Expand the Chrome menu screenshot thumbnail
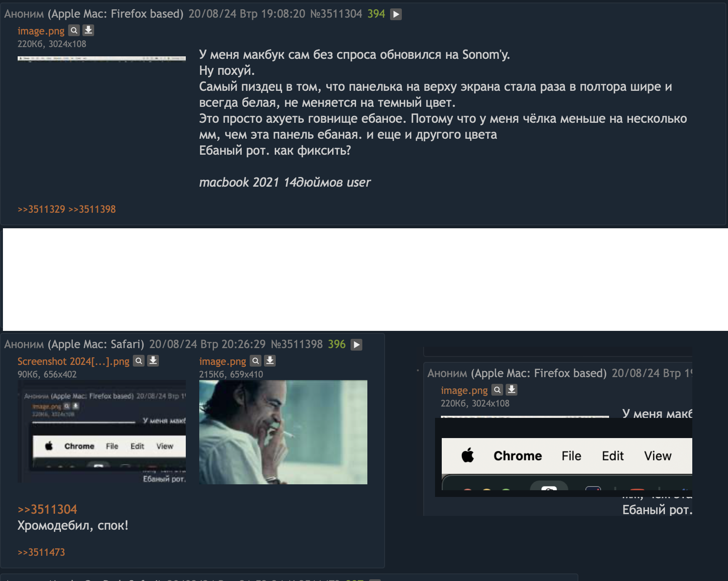Viewport: 728px width, 581px height. click(x=102, y=432)
